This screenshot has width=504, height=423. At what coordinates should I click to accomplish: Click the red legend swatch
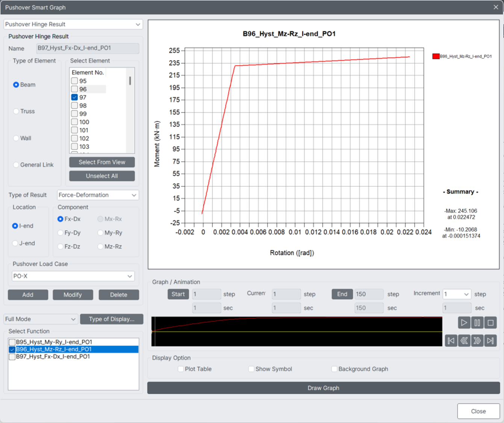(x=436, y=56)
